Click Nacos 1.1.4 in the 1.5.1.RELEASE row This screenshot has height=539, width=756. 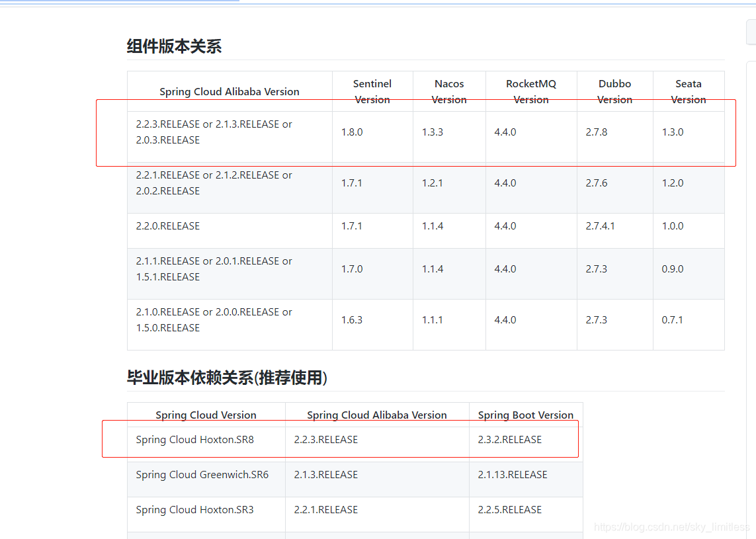coord(433,269)
